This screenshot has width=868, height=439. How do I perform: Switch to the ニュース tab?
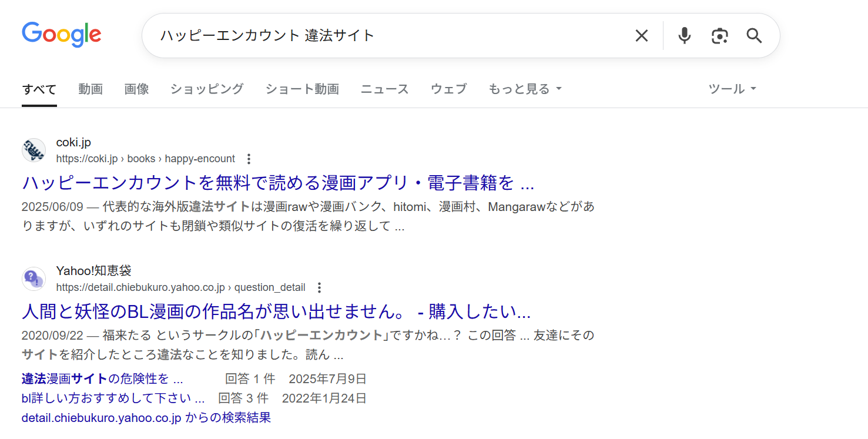coord(384,89)
